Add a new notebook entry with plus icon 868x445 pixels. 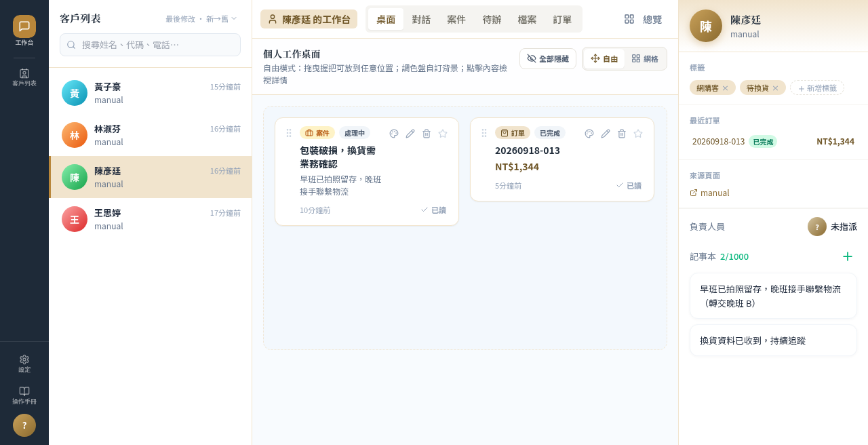[x=848, y=256]
